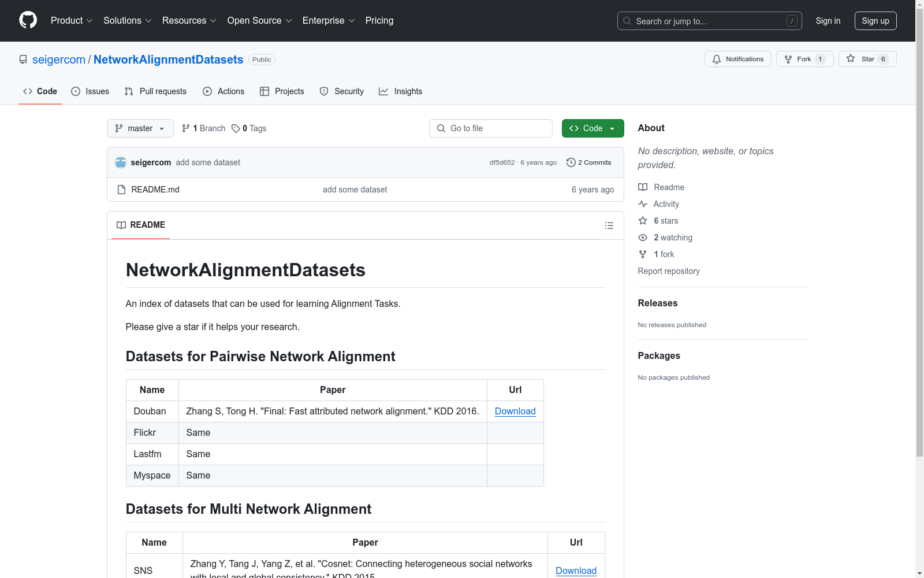Open the Pull requests tab
Image resolution: width=924 pixels, height=578 pixels.
[x=155, y=91]
